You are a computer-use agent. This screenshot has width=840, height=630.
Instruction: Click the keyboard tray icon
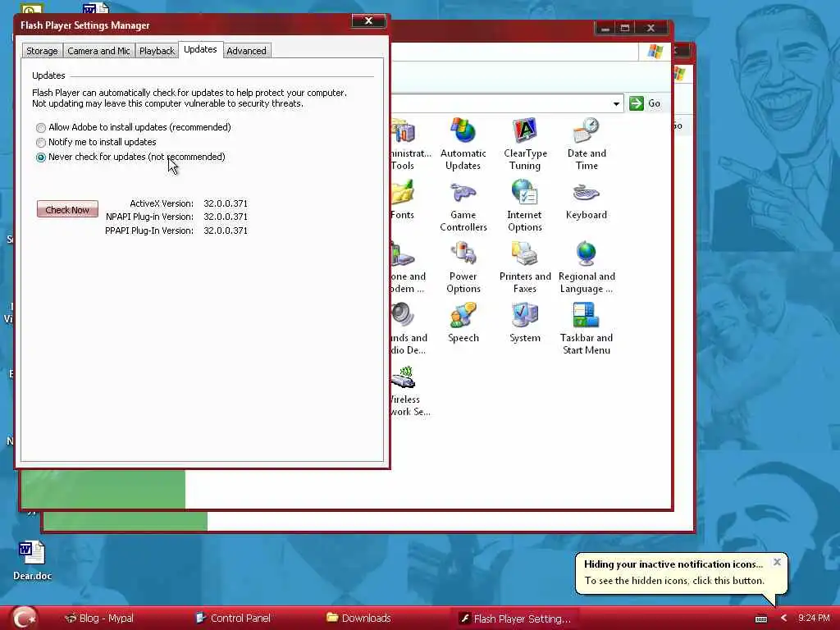(x=761, y=619)
